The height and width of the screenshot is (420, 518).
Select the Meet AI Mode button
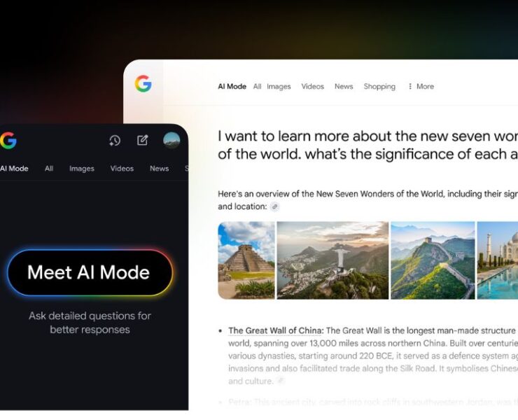coord(90,272)
